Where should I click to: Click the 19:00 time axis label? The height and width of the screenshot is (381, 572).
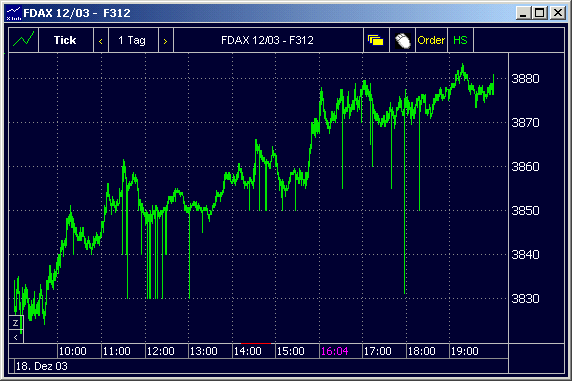464,351
